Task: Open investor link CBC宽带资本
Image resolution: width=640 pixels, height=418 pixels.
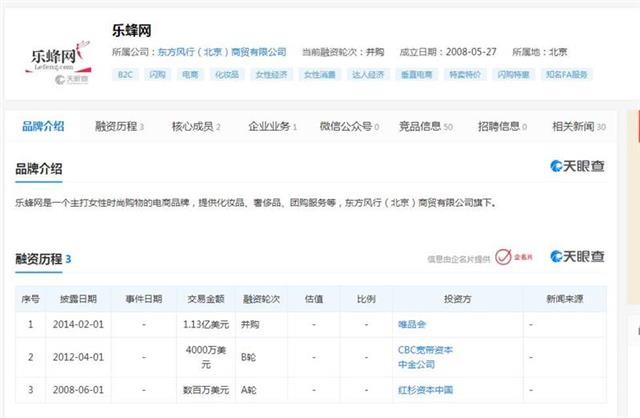Action: [425, 349]
